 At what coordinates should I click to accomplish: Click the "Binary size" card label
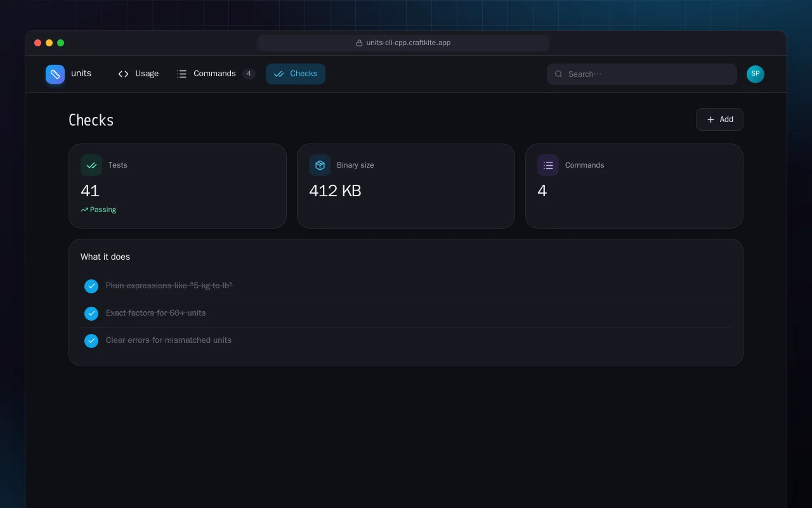[x=355, y=165]
